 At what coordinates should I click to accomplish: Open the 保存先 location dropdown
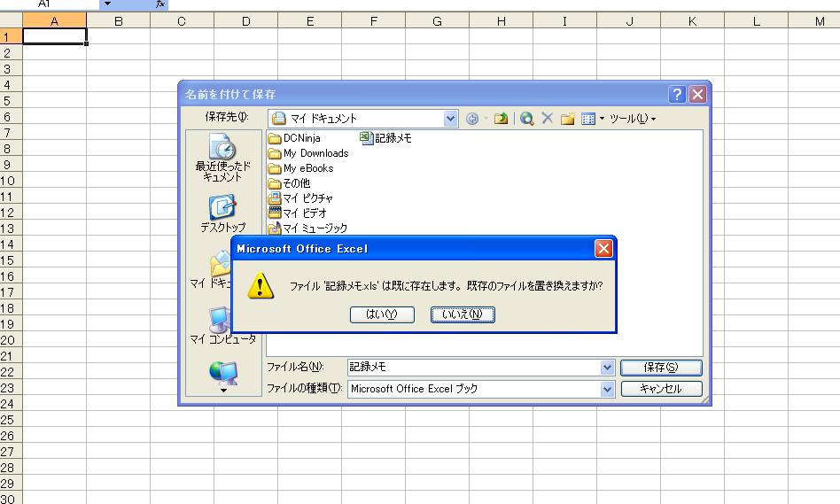(x=451, y=119)
